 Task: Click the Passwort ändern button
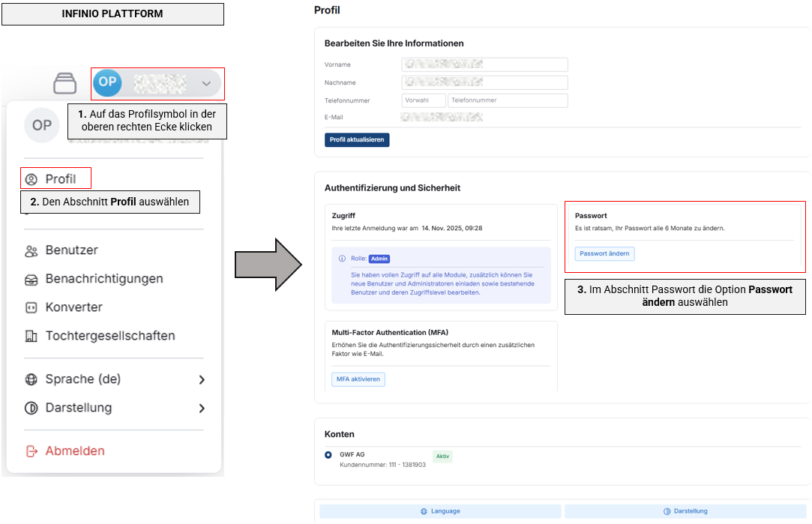click(604, 254)
